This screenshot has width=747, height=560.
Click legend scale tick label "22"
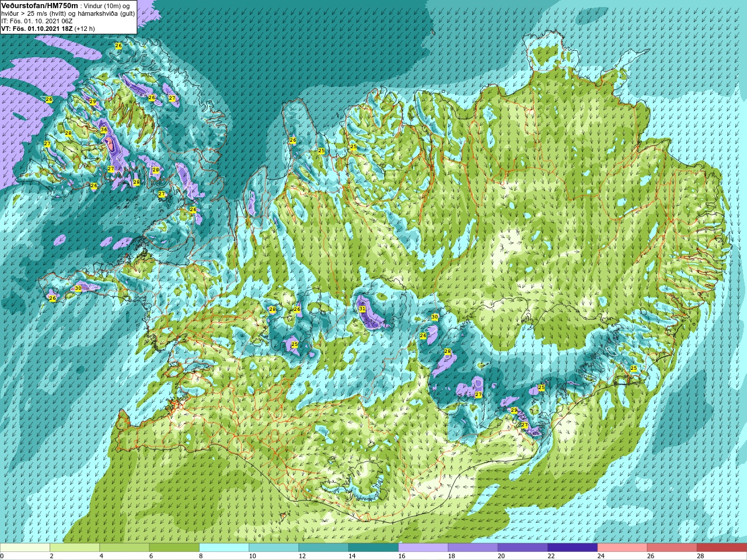tap(551, 556)
